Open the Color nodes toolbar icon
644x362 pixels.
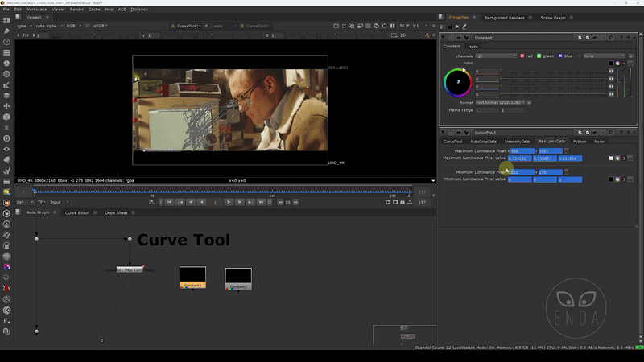tap(6, 64)
